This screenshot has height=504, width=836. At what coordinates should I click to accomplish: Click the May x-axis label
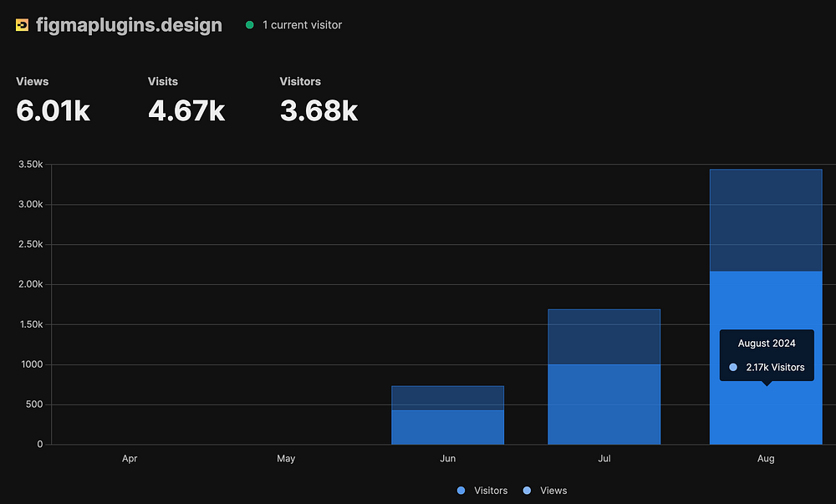click(286, 458)
